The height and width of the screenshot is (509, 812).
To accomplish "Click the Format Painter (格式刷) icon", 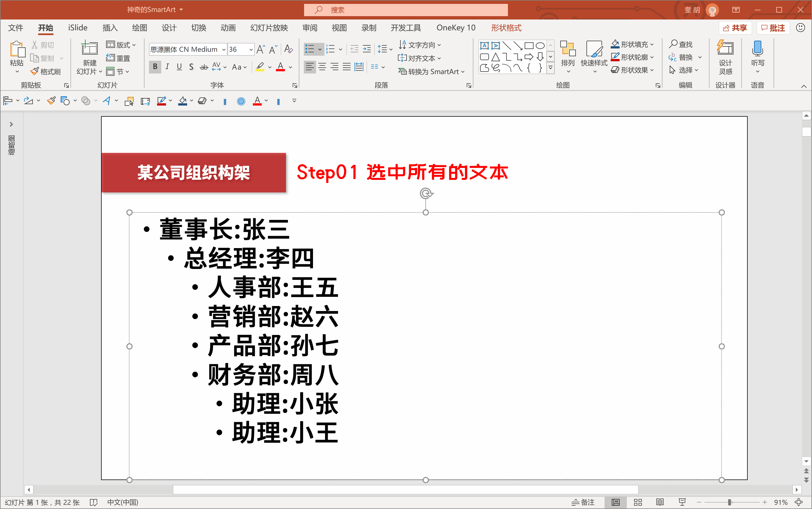I will pos(35,71).
